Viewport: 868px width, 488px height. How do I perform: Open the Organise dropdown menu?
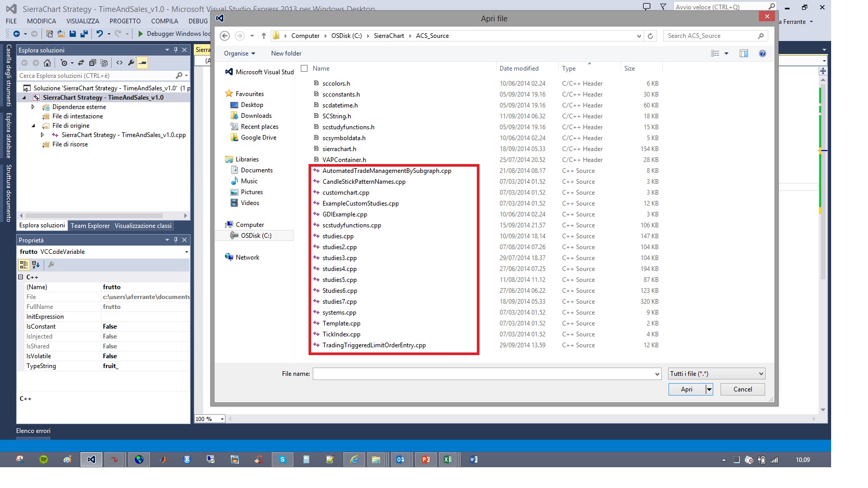pos(239,53)
